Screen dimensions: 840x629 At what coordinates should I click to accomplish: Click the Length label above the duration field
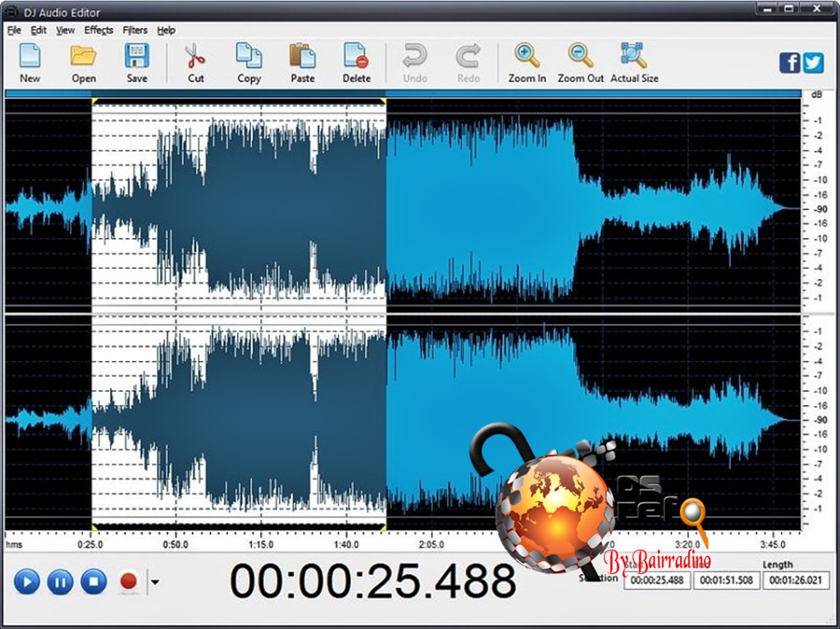click(x=778, y=564)
